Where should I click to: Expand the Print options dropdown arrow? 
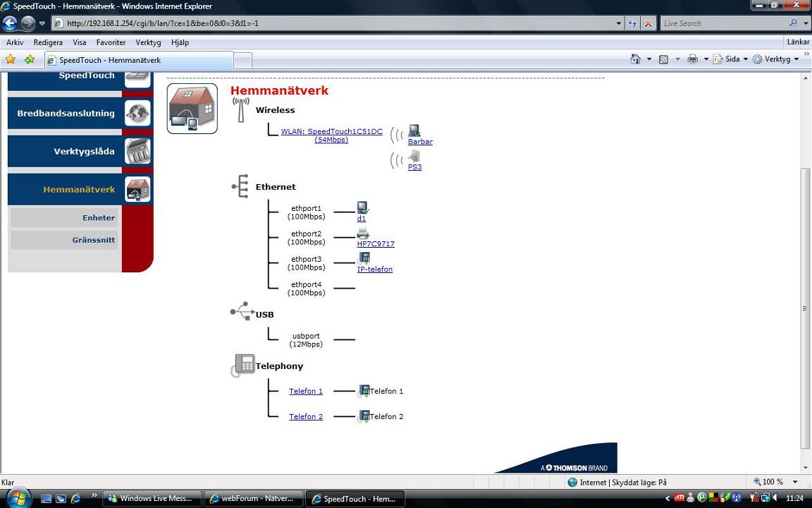(x=706, y=59)
